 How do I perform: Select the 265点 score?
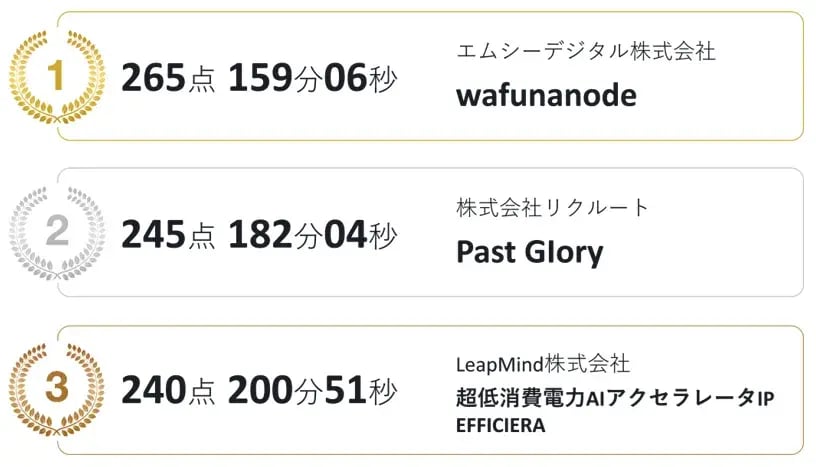tap(168, 78)
